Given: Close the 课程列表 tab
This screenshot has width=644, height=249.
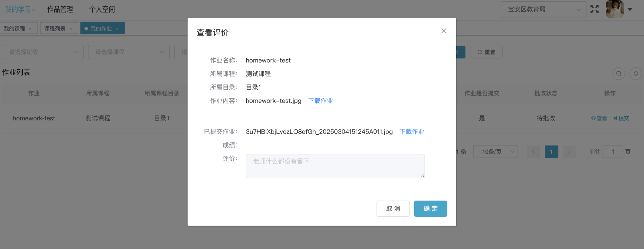Looking at the screenshot, I should [71, 29].
